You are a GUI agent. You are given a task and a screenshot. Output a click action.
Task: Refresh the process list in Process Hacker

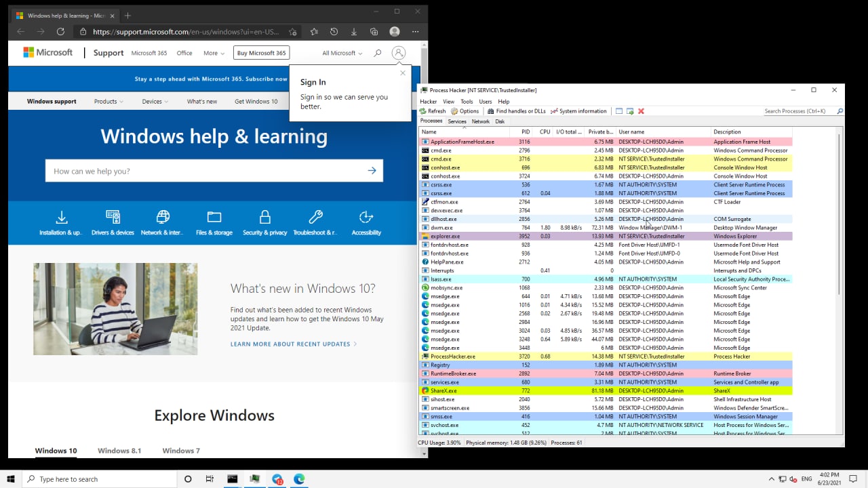(x=433, y=111)
